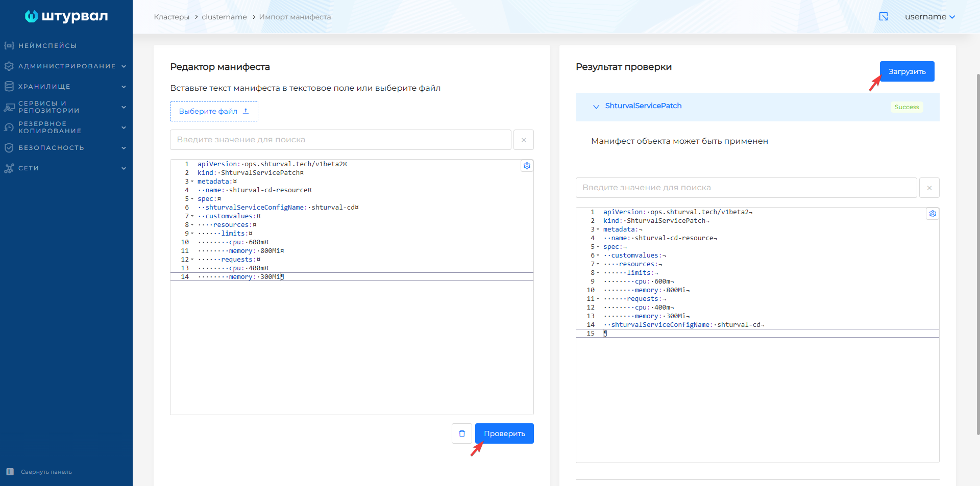Click the Штурвал logo
Screen dimensions: 980x486
pos(66,16)
